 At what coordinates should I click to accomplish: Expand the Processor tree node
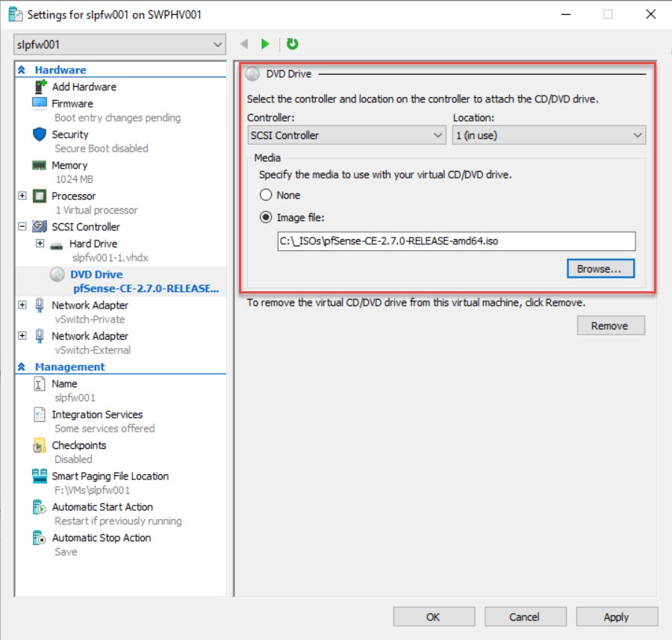[x=22, y=196]
